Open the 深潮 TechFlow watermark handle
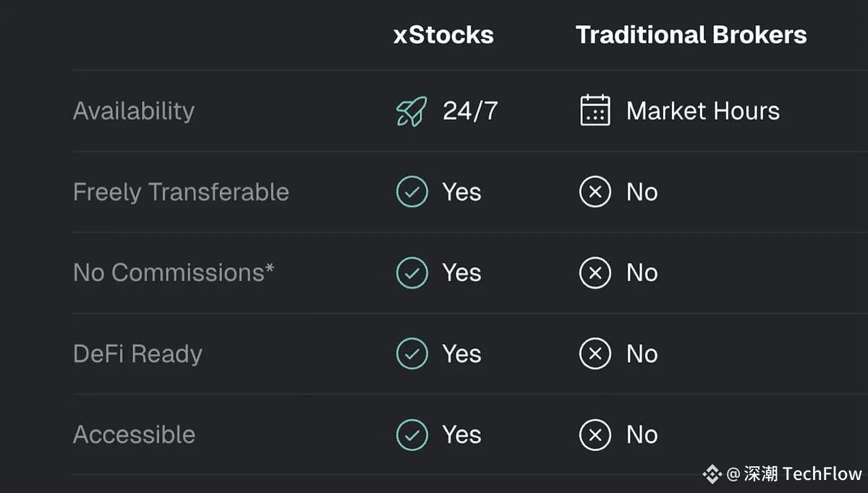The height and width of the screenshot is (493, 868). [794, 474]
